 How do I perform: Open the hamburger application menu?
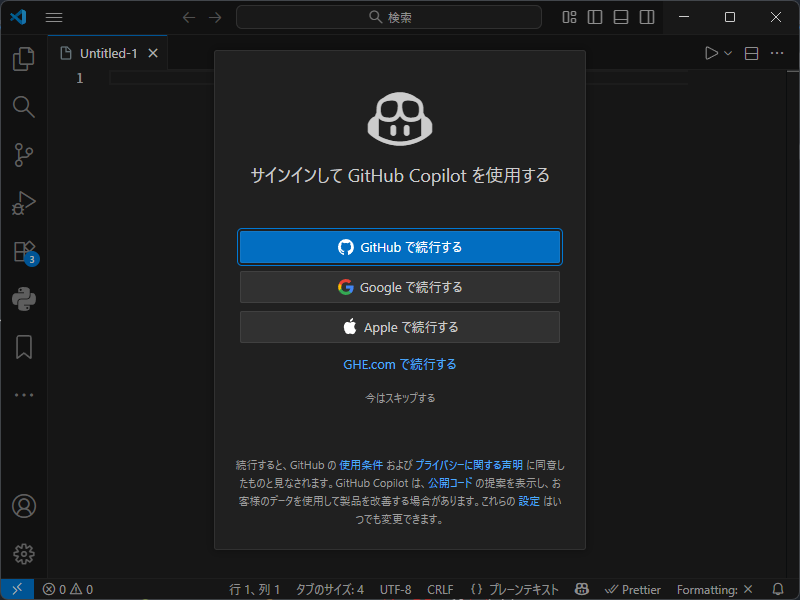pos(54,17)
